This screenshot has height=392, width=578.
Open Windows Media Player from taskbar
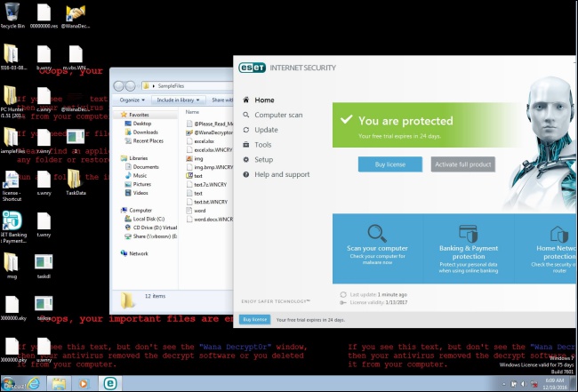click(84, 383)
